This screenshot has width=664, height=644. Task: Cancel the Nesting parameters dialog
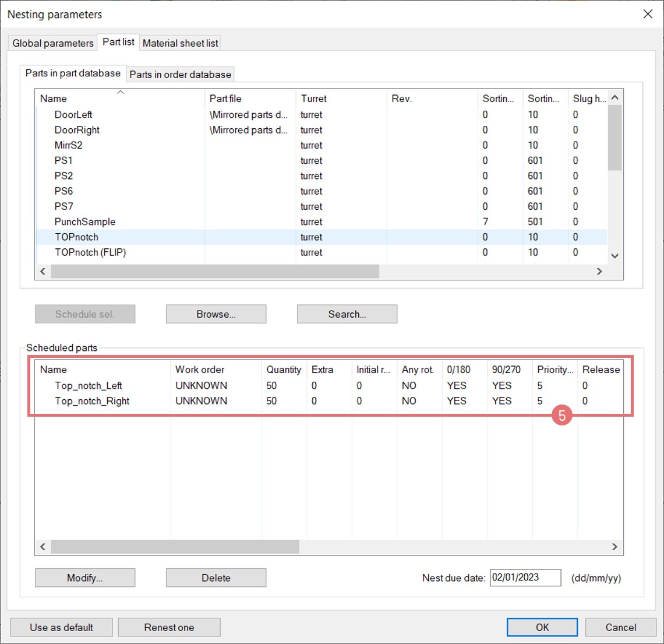(620, 628)
